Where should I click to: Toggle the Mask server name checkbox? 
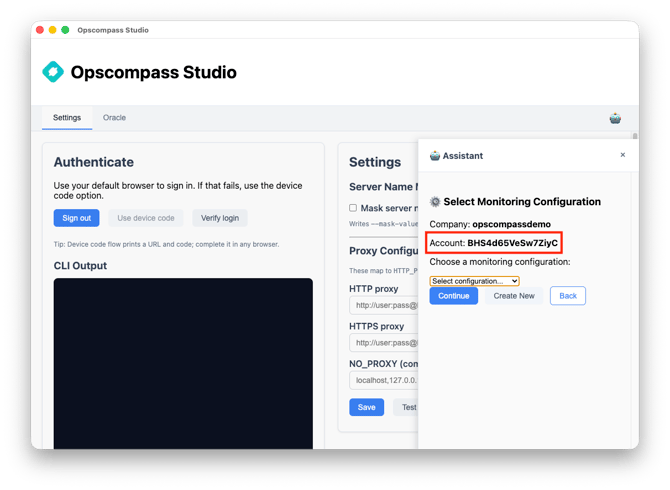353,208
